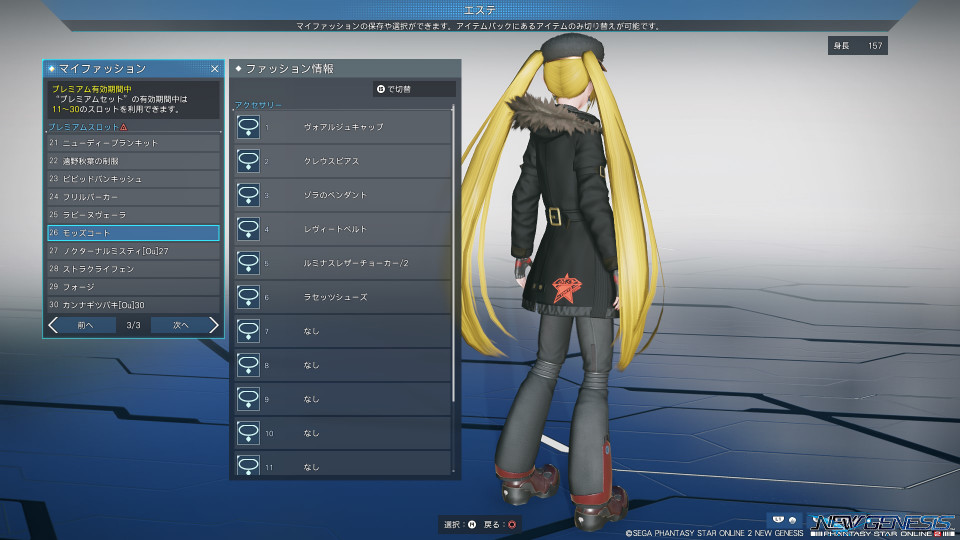Image resolution: width=960 pixels, height=540 pixels.
Task: Click the accessory icon in slot 10
Action: 248,433
